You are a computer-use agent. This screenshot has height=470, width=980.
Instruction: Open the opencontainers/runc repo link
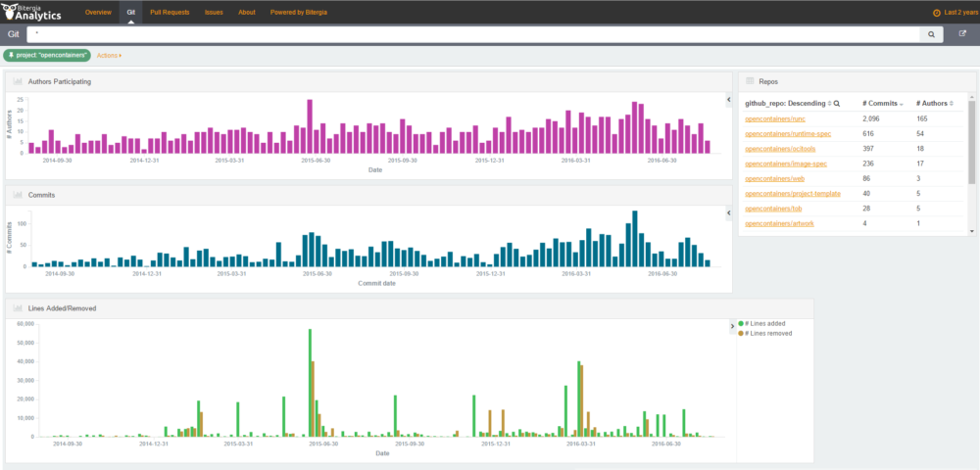(x=770, y=118)
